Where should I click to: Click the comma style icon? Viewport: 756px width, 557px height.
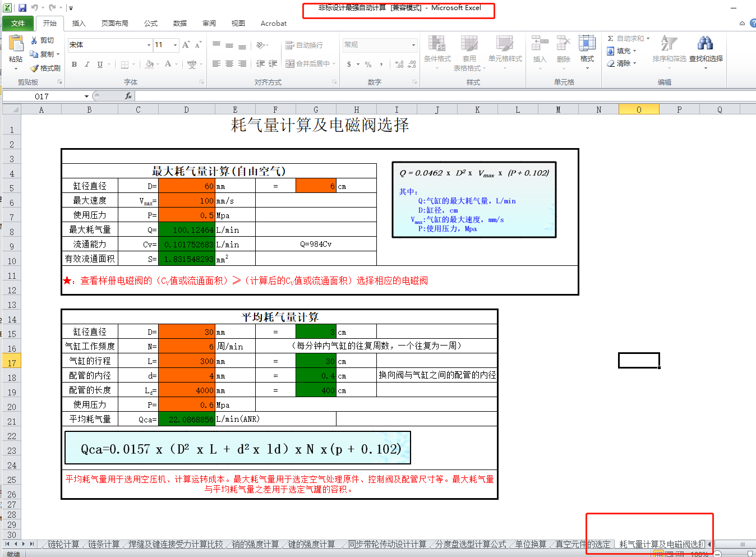(x=381, y=65)
